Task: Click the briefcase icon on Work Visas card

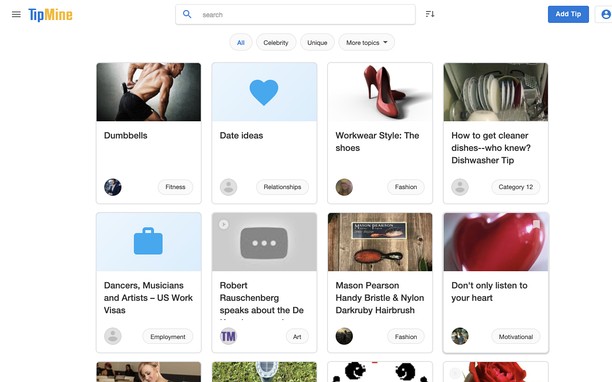Action: point(148,241)
